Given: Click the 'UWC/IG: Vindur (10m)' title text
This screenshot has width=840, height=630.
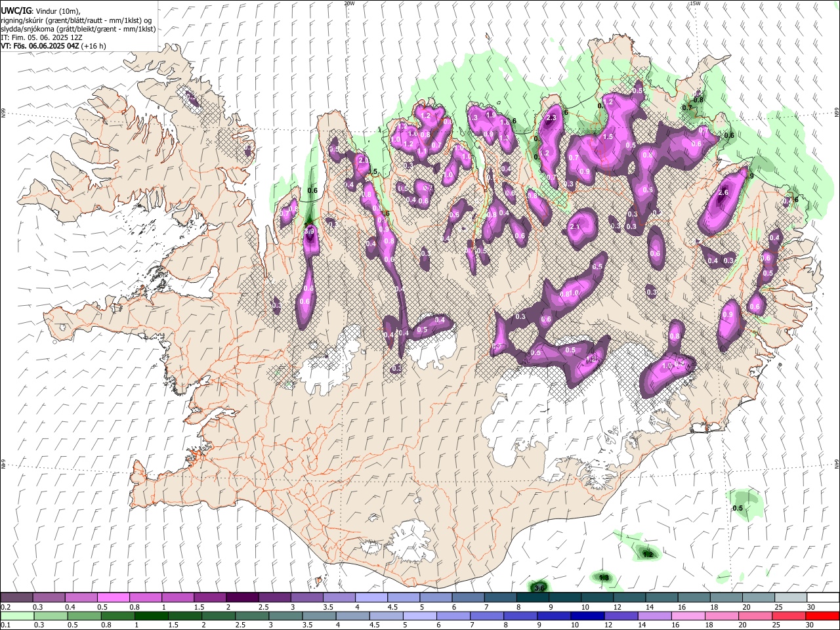Looking at the screenshot, I should pos(40,10).
